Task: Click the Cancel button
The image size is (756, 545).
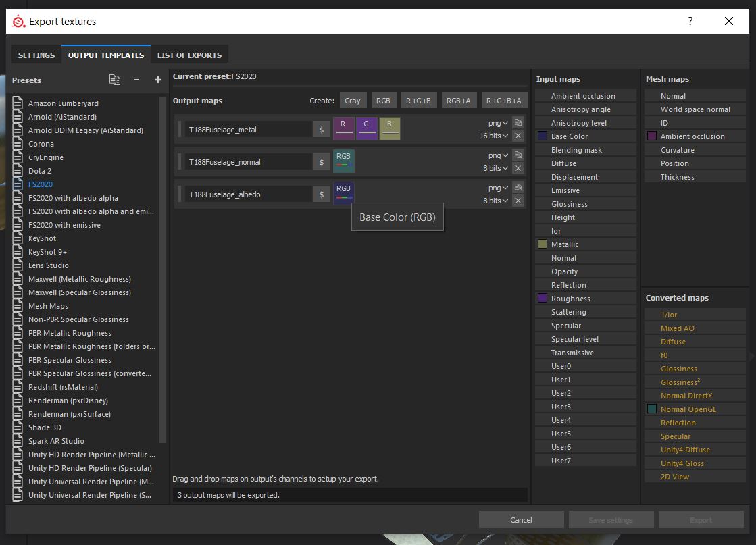Action: (x=521, y=519)
